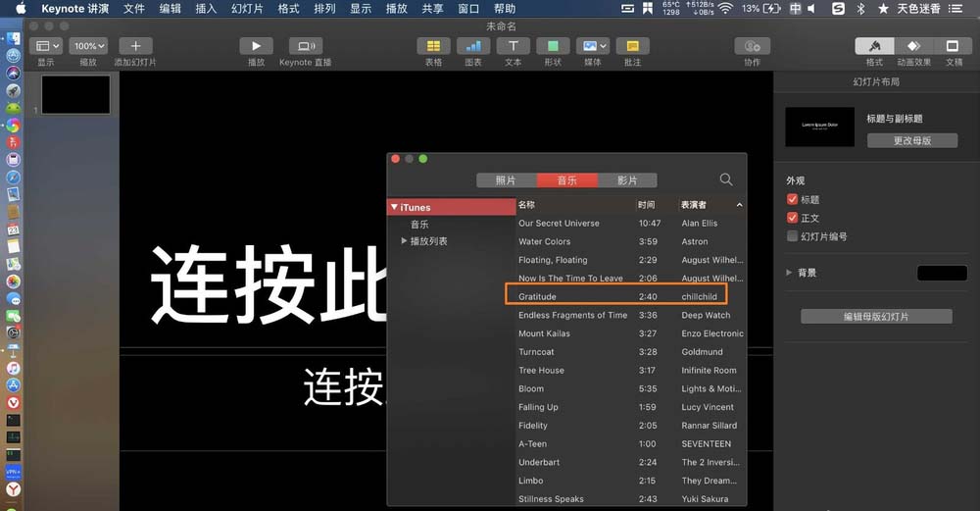Open the 协作 collaborate button
The width and height of the screenshot is (980, 511).
tap(753, 46)
